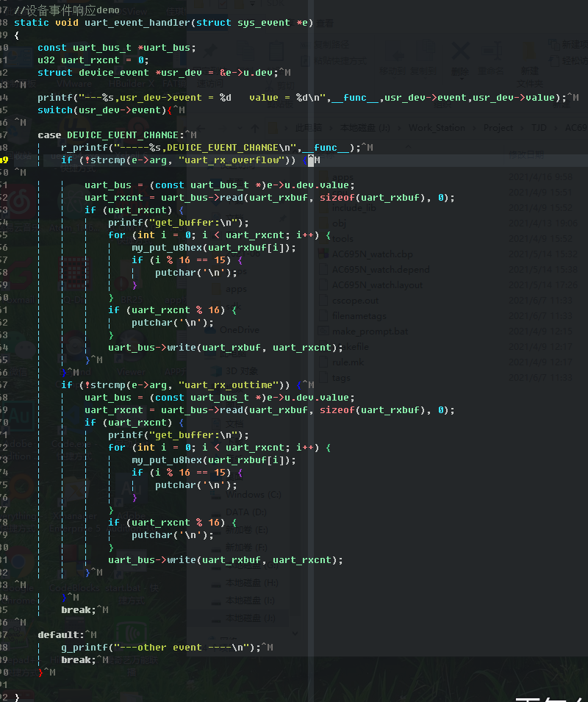Click the yellow highlighted current line number
588x702 pixels.
(x=4, y=160)
